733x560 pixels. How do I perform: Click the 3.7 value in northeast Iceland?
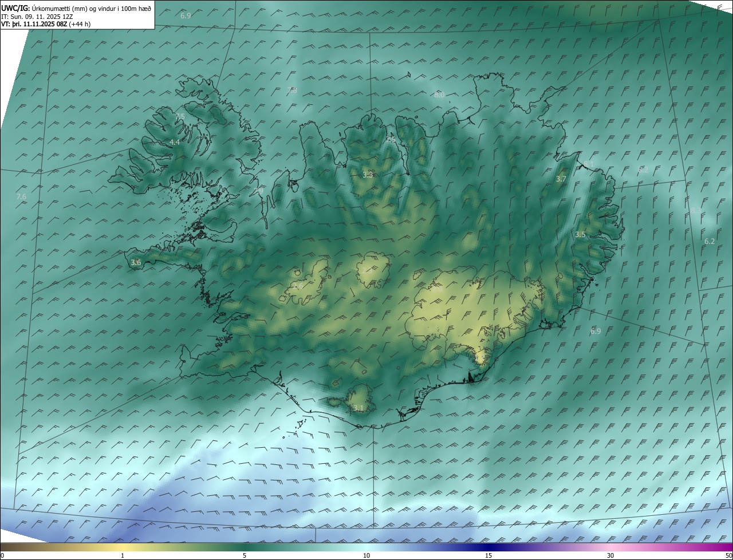pyautogui.click(x=561, y=179)
